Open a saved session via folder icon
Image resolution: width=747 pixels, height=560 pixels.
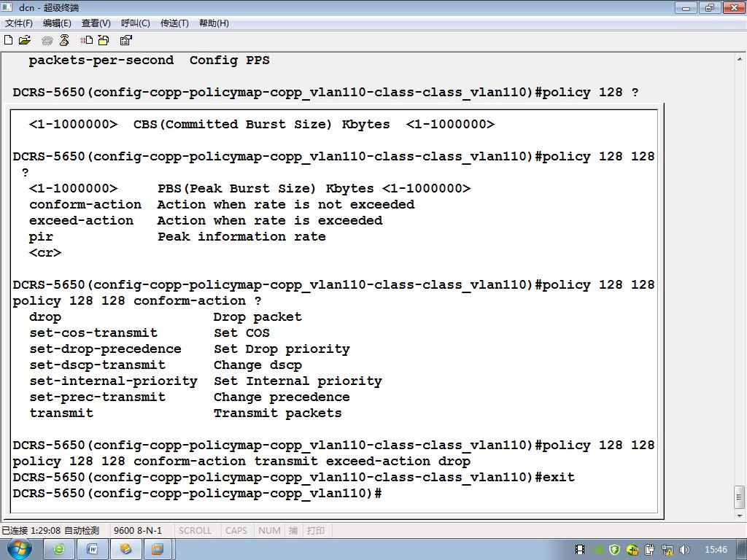click(25, 40)
